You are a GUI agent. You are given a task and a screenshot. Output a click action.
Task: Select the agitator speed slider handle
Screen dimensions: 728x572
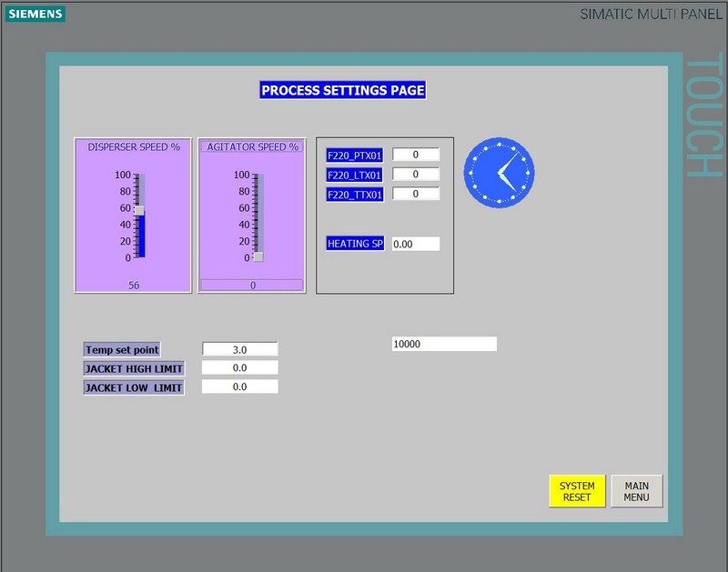[259, 257]
